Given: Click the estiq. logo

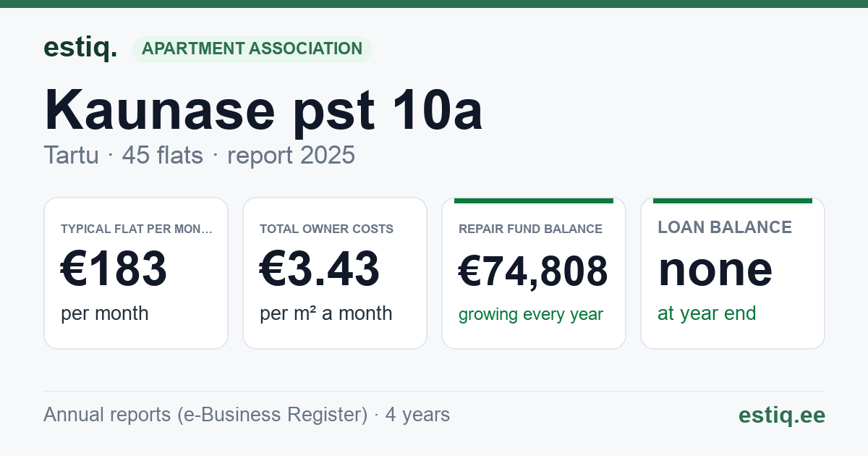Looking at the screenshot, I should pos(80,48).
